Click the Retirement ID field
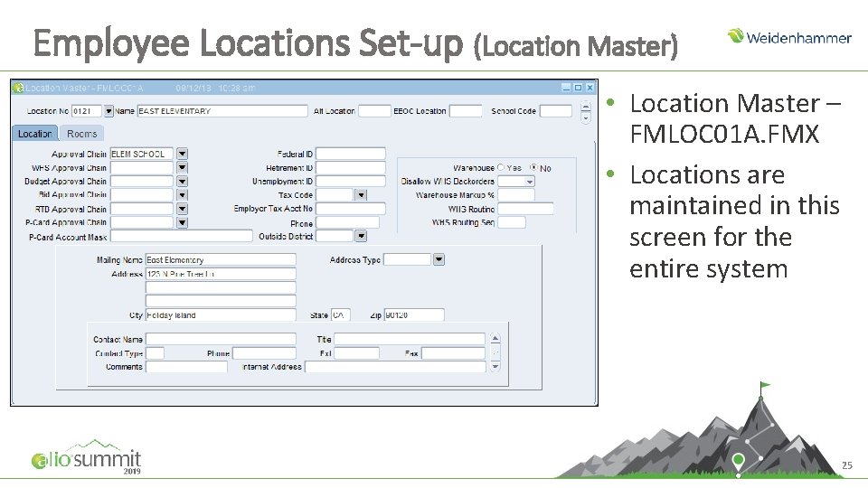868x488 pixels. (x=351, y=168)
